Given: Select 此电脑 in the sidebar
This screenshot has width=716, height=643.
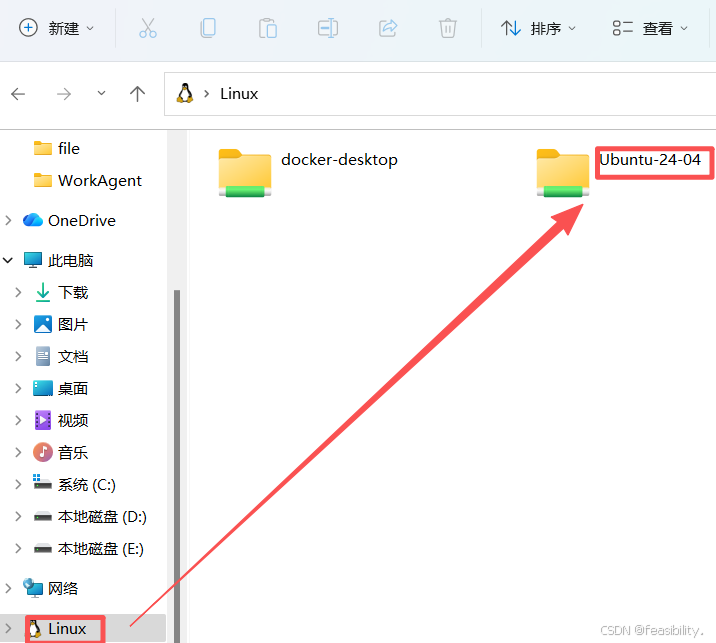Looking at the screenshot, I should 58,261.
